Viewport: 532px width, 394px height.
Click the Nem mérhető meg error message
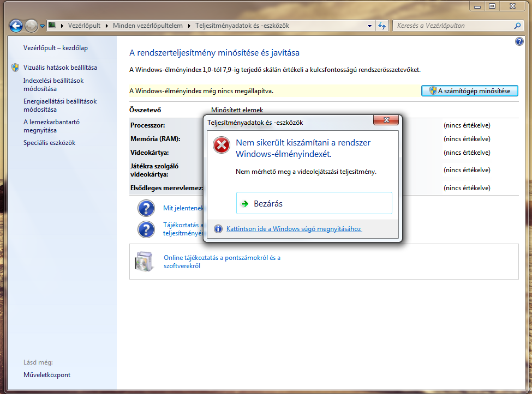coord(306,172)
